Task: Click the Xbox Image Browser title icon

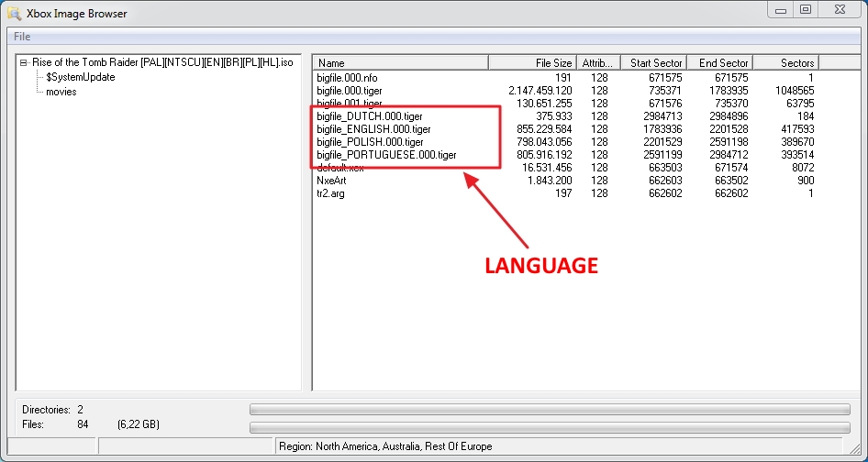Action: point(15,13)
